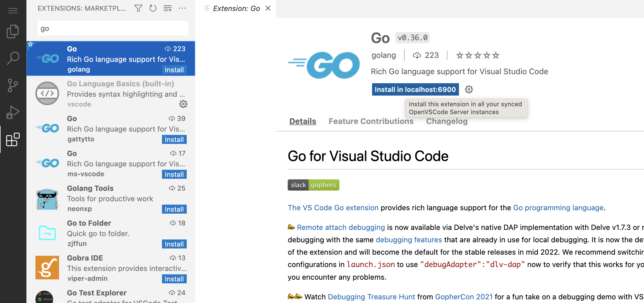Click the Gobra IDE orange icon
Image resolution: width=644 pixels, height=303 pixels.
click(x=47, y=268)
